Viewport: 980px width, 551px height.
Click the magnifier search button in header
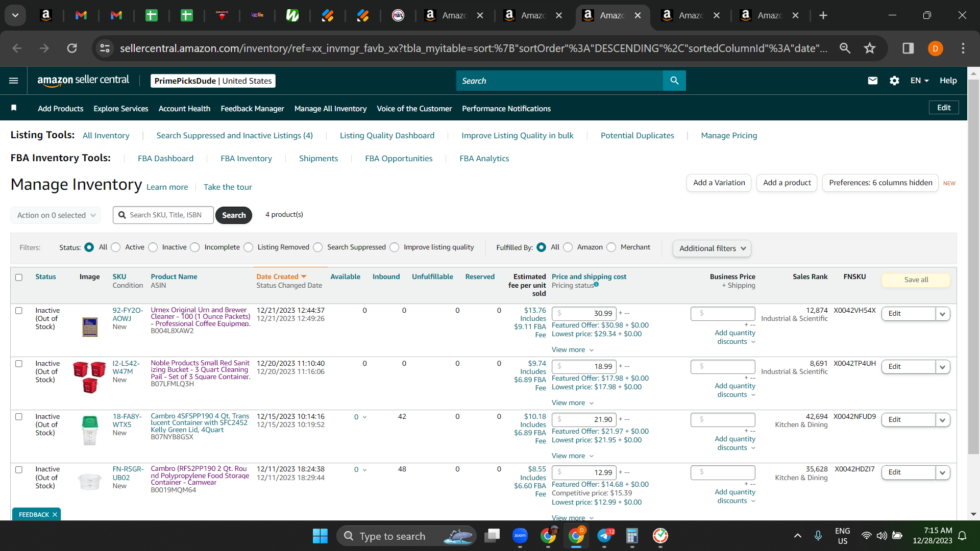click(x=674, y=81)
